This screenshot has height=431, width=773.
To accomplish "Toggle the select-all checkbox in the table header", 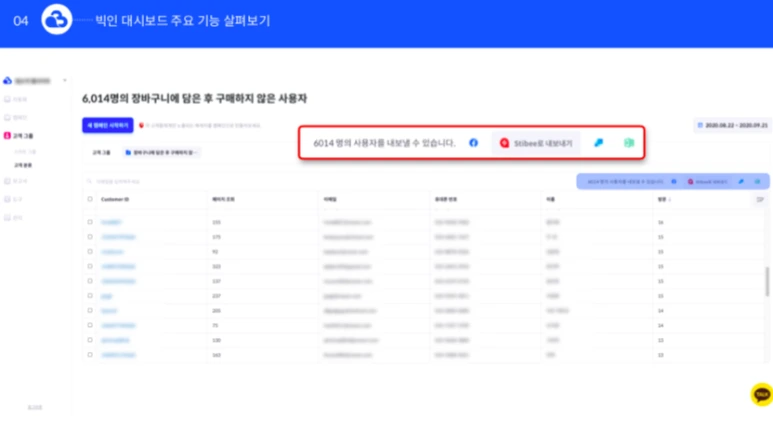I will 90,199.
